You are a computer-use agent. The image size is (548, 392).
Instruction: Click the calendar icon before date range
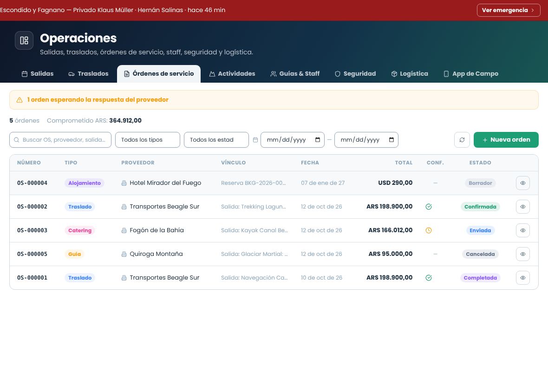click(x=255, y=140)
